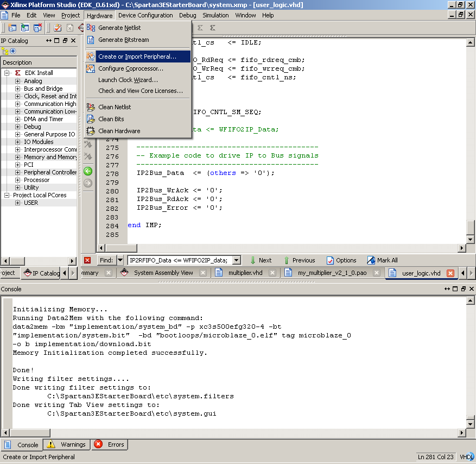Collapse the Project Local PCores node
The height and width of the screenshot is (464, 476).
[x=7, y=195]
